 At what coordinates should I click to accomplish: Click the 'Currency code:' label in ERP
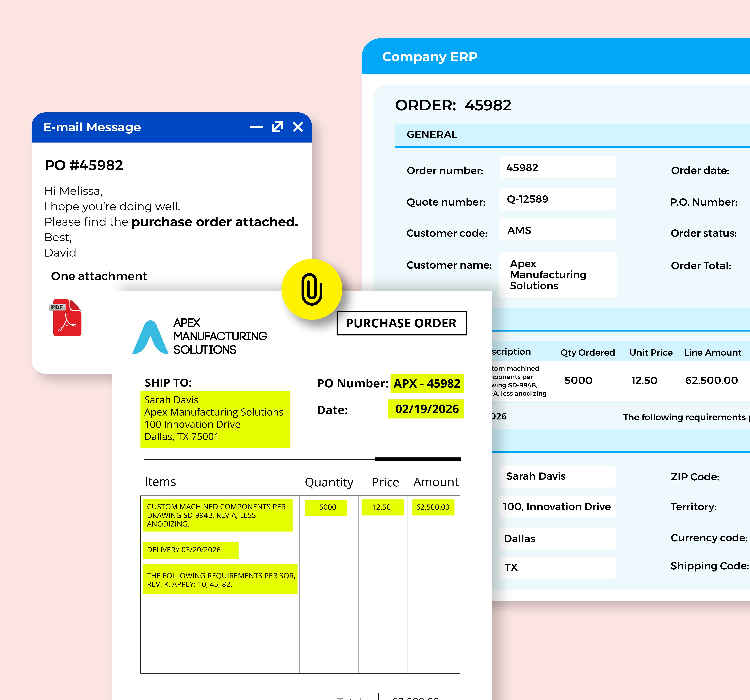[709, 538]
